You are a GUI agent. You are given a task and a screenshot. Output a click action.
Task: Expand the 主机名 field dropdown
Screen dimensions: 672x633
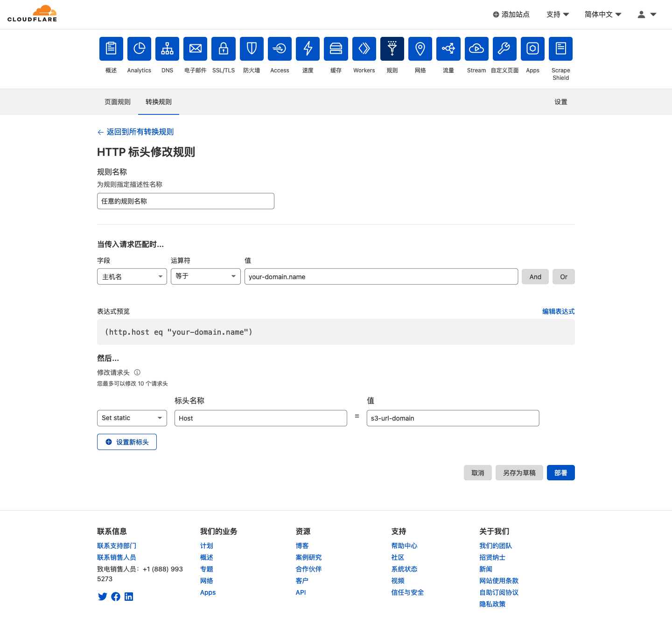point(132,277)
